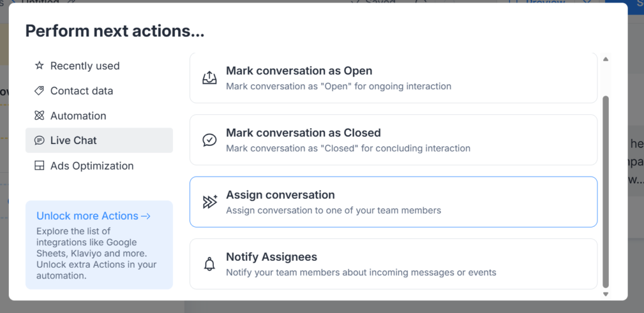Click the star icon beside Recently used
The height and width of the screenshot is (313, 644).
coord(39,65)
